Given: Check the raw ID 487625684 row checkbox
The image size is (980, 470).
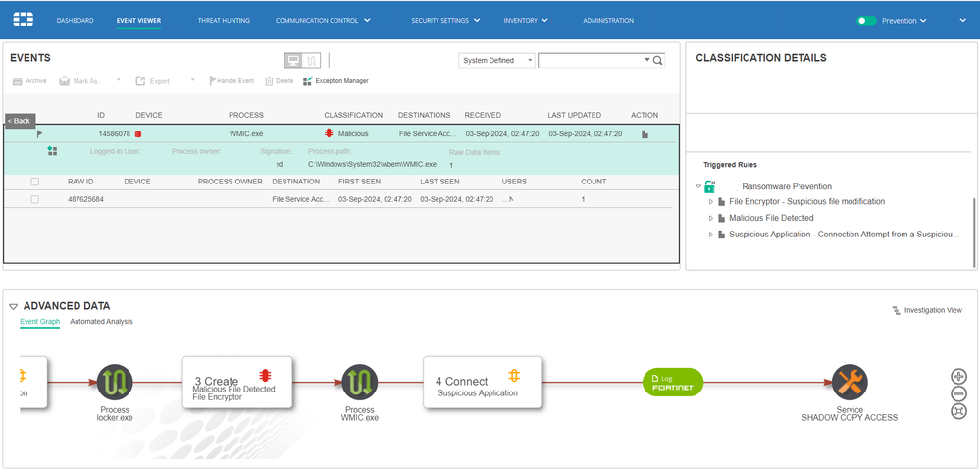Looking at the screenshot, I should (x=35, y=199).
